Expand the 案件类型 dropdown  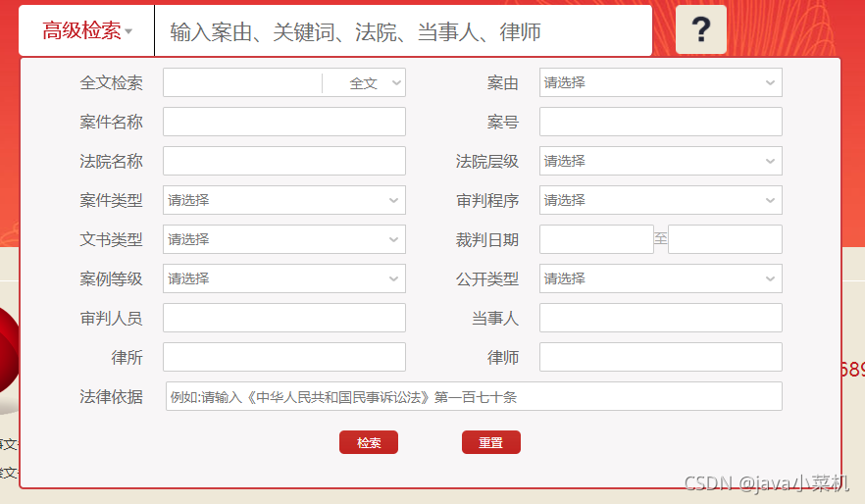[x=284, y=200]
